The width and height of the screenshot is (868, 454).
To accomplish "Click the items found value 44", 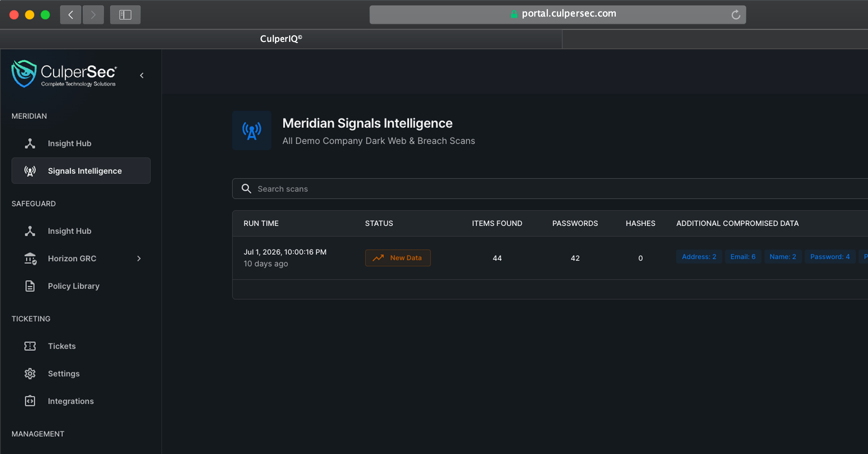I will pos(497,258).
